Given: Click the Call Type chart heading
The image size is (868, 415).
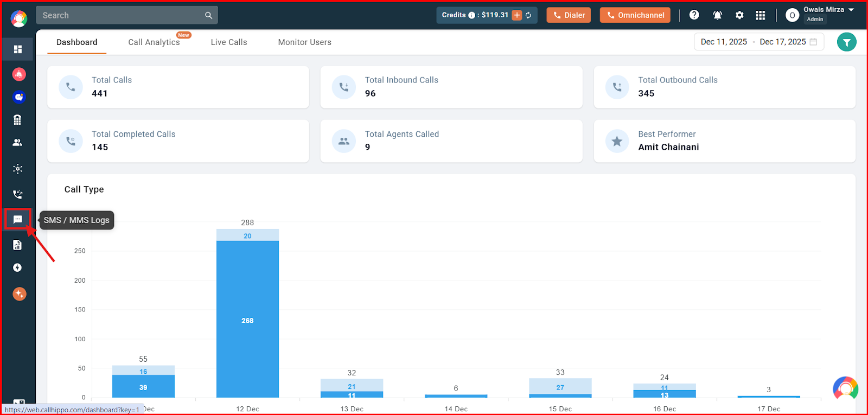Looking at the screenshot, I should [x=84, y=189].
